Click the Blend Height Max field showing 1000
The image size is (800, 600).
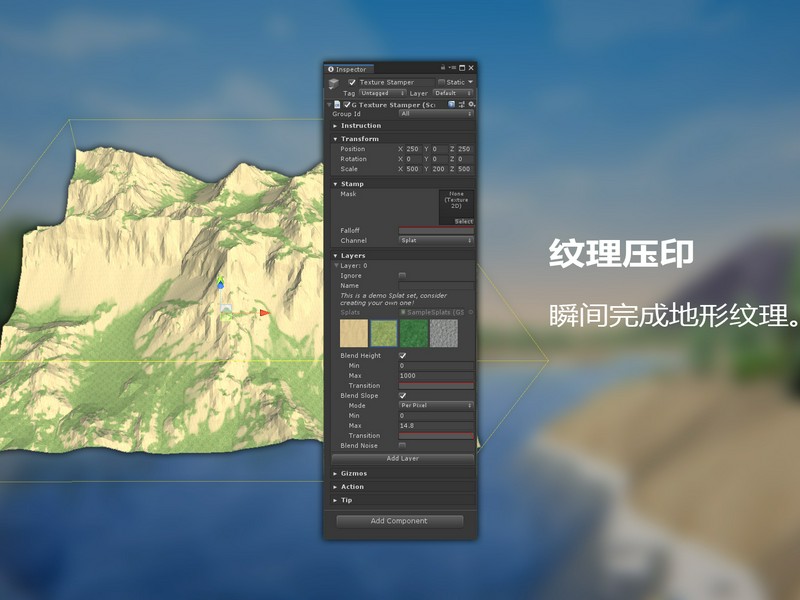pyautogui.click(x=436, y=376)
